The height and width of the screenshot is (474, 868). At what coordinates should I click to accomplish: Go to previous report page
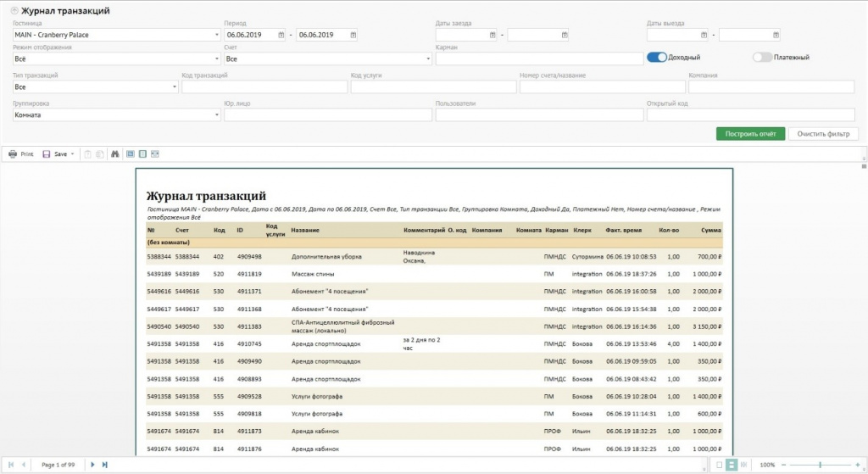click(x=23, y=465)
